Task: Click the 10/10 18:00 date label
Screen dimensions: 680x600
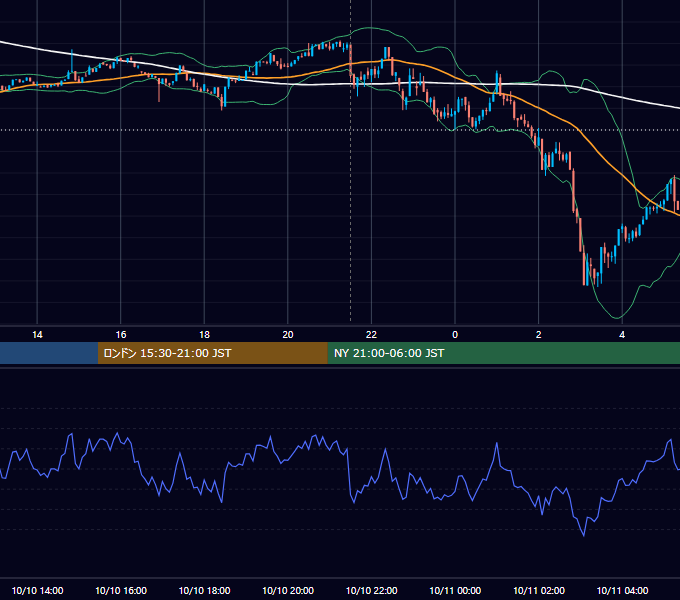Action: [x=204, y=590]
